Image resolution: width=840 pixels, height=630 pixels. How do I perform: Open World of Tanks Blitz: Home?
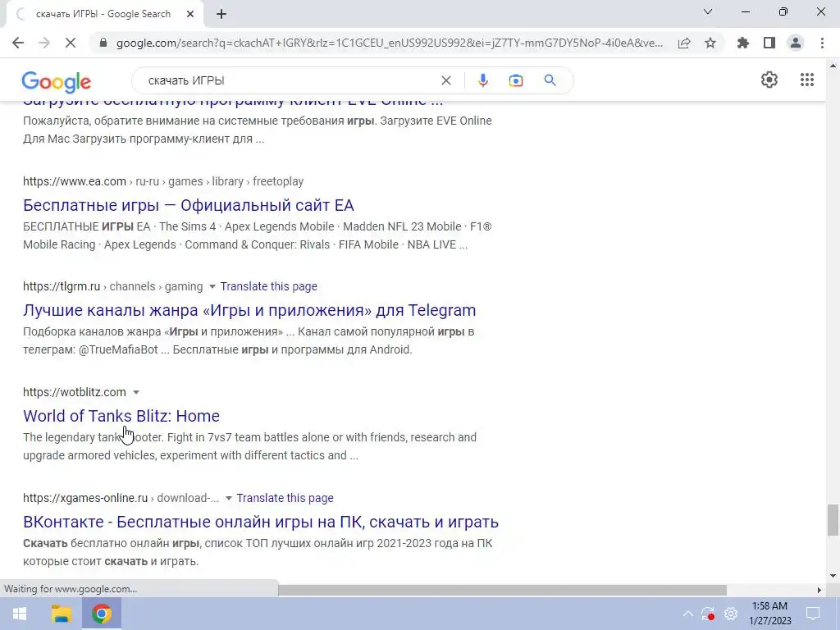point(121,416)
